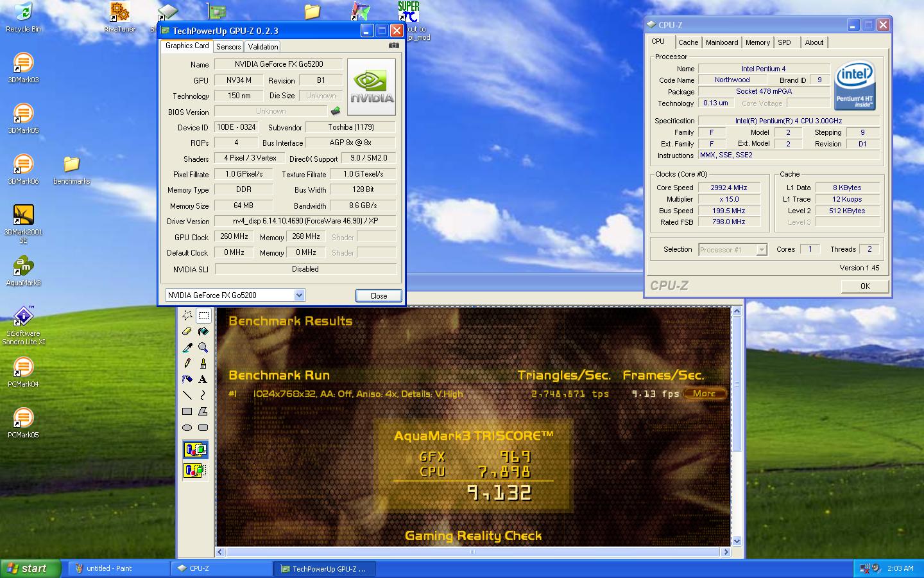924x578 pixels.
Task: Switch to Sensors tab in GPU-Z
Action: click(x=228, y=47)
